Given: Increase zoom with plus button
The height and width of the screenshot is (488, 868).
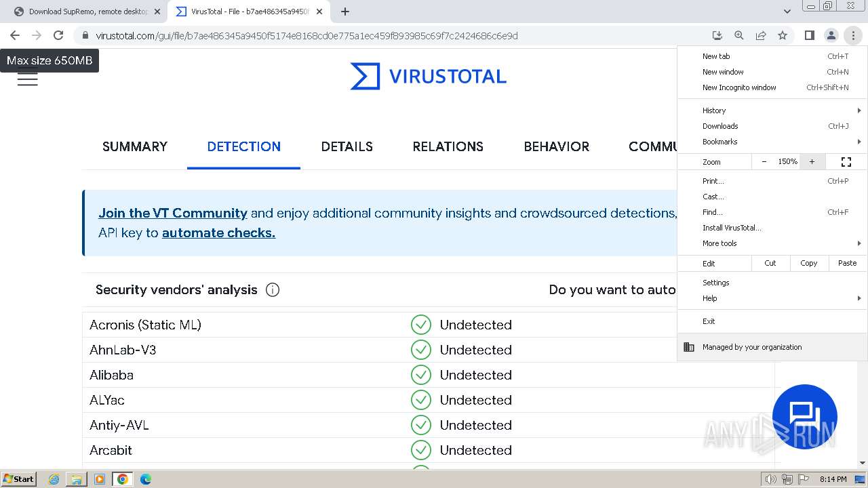Looking at the screenshot, I should click(812, 162).
